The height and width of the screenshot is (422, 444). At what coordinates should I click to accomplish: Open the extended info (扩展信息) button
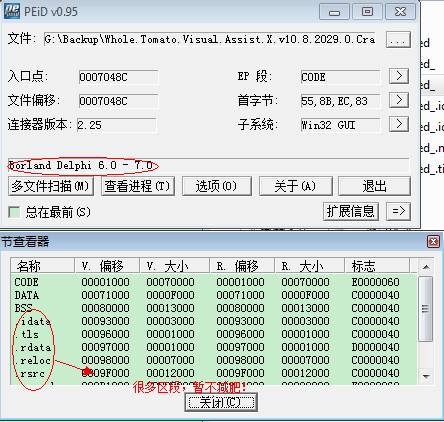[351, 211]
